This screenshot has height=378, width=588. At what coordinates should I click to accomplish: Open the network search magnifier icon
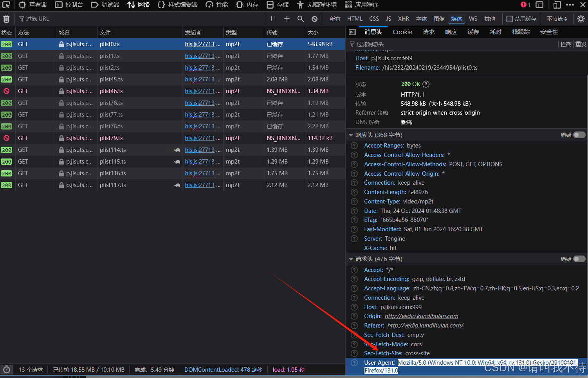click(300, 19)
